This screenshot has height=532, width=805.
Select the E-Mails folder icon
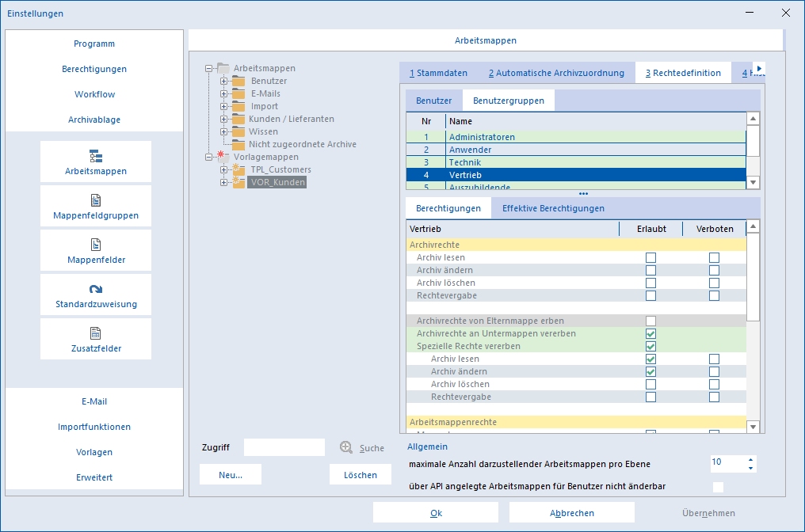(238, 94)
